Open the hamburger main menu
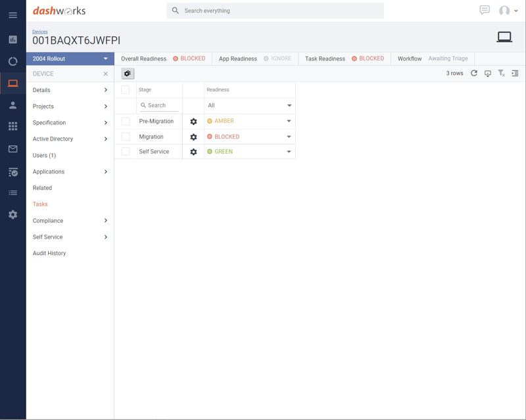 12,15
